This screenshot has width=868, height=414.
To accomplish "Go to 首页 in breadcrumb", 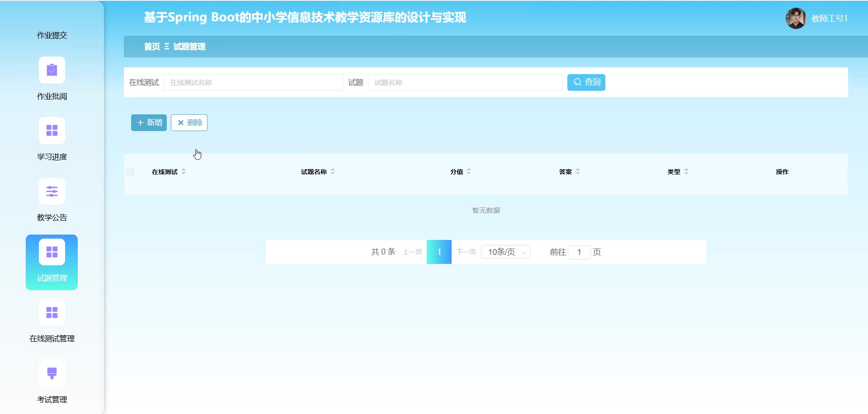I will [152, 47].
